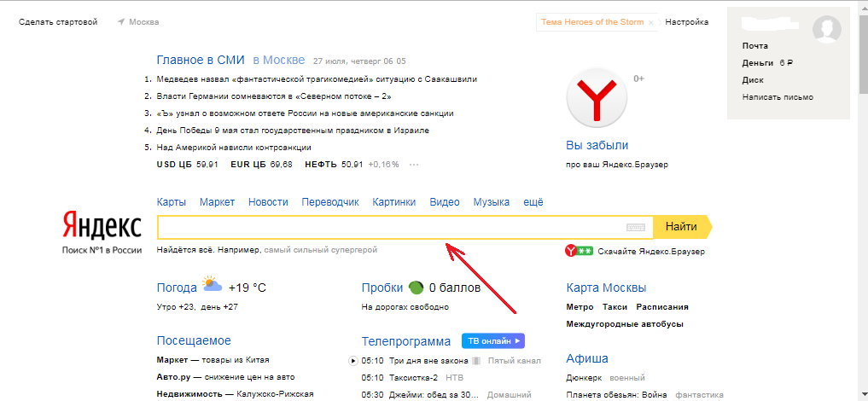Click Вы забыли browser promo heading

click(x=597, y=145)
